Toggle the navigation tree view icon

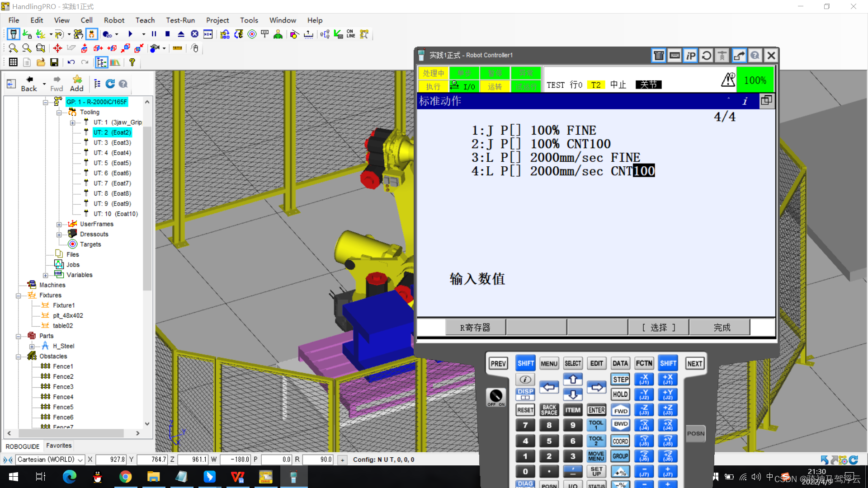[102, 62]
